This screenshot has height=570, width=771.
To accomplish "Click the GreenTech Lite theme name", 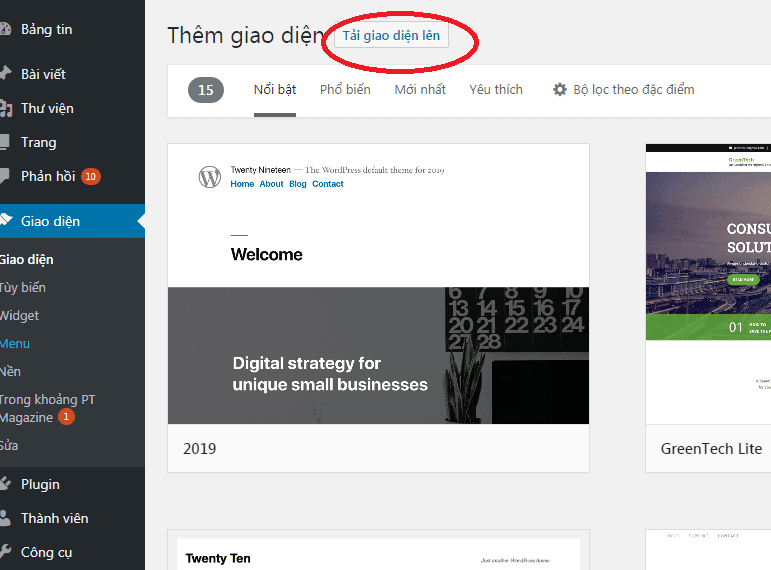I will click(712, 449).
